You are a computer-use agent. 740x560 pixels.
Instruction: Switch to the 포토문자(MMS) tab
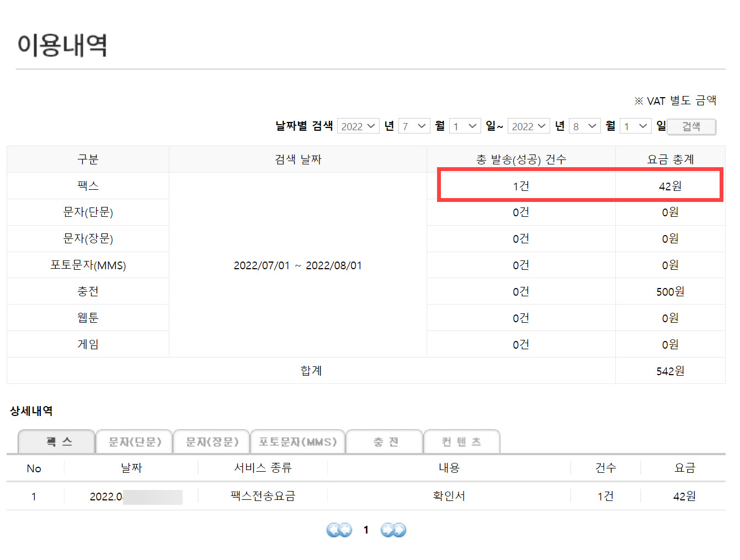point(298,441)
